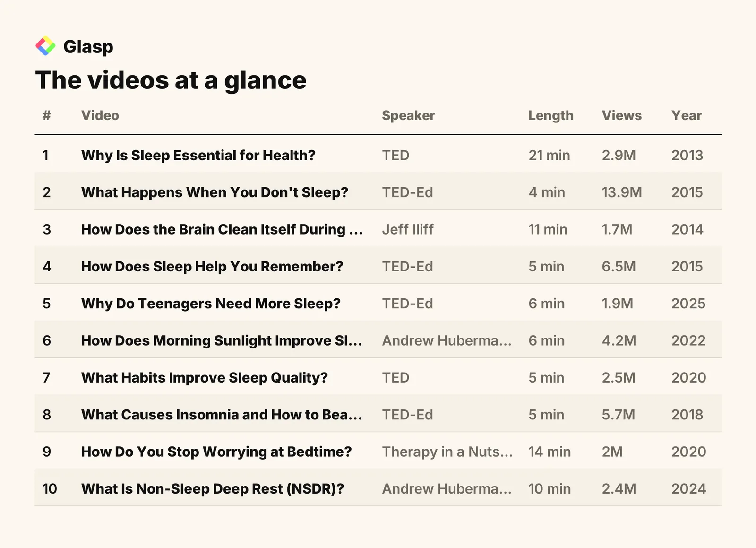756x548 pixels.
Task: Select What Happens When You Don't Sleep?
Action: (x=215, y=192)
